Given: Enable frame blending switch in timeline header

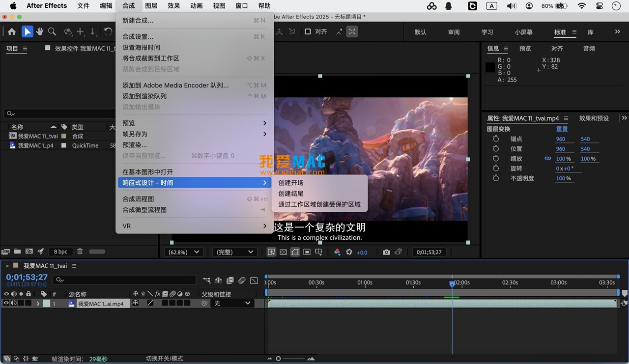Looking at the screenshot, I should pos(230,280).
